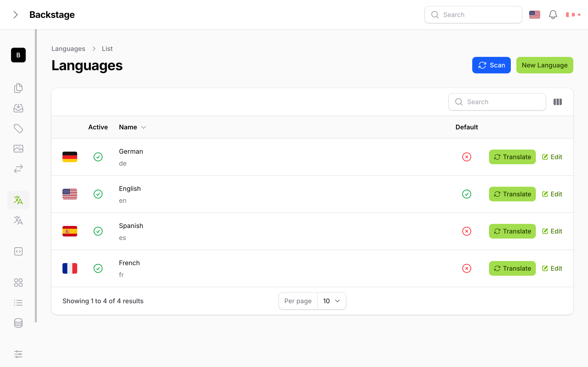This screenshot has width=588, height=367.
Task: Open the tags icon in sidebar
Action: click(x=18, y=128)
